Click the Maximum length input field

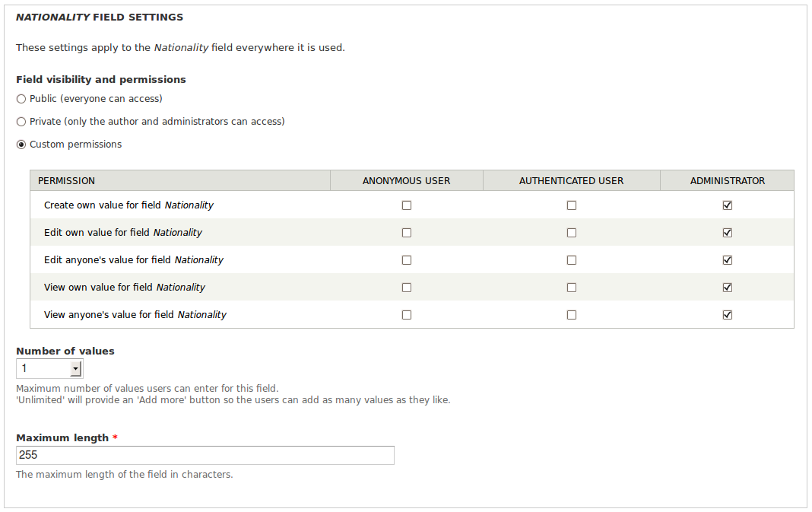tap(205, 455)
